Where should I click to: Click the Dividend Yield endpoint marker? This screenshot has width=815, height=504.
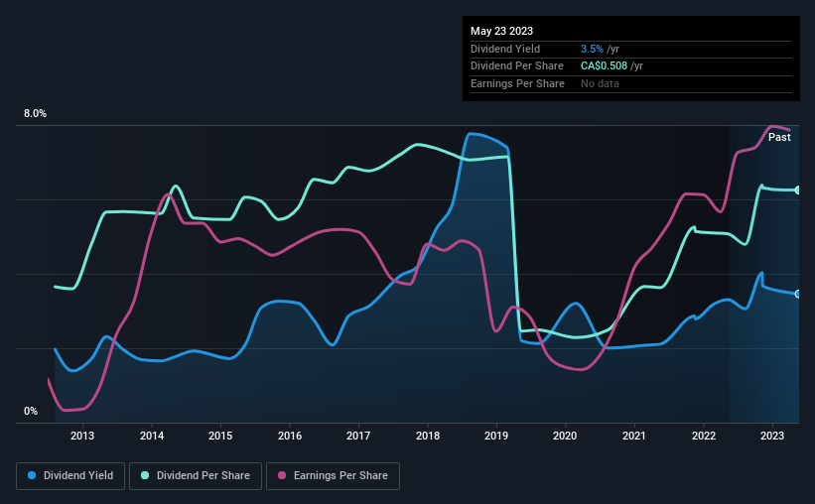[798, 294]
